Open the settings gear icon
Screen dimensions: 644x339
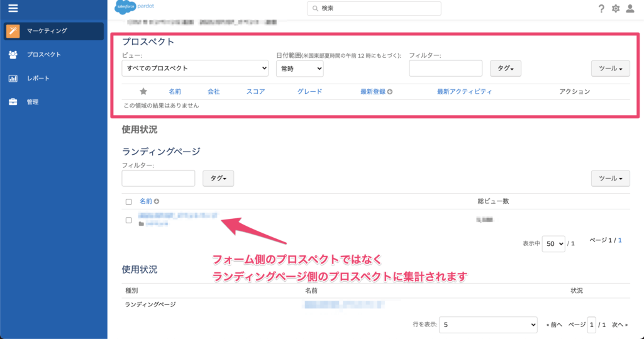pos(616,9)
